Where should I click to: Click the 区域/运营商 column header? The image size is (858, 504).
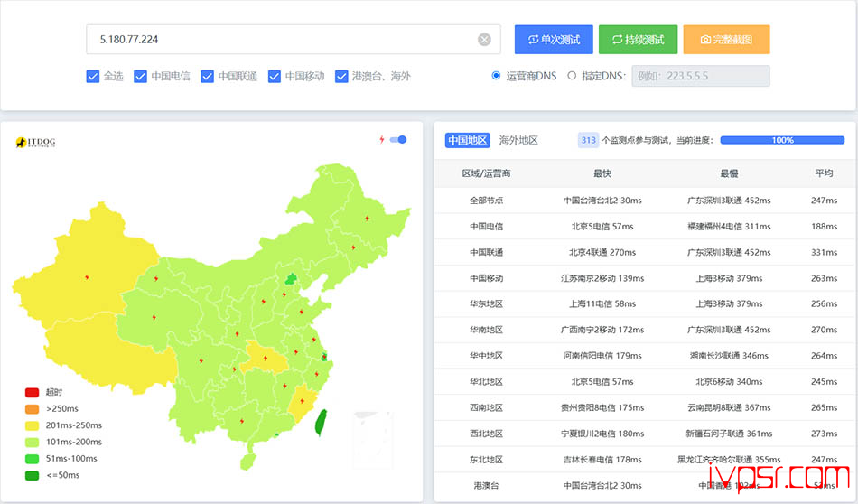(486, 173)
